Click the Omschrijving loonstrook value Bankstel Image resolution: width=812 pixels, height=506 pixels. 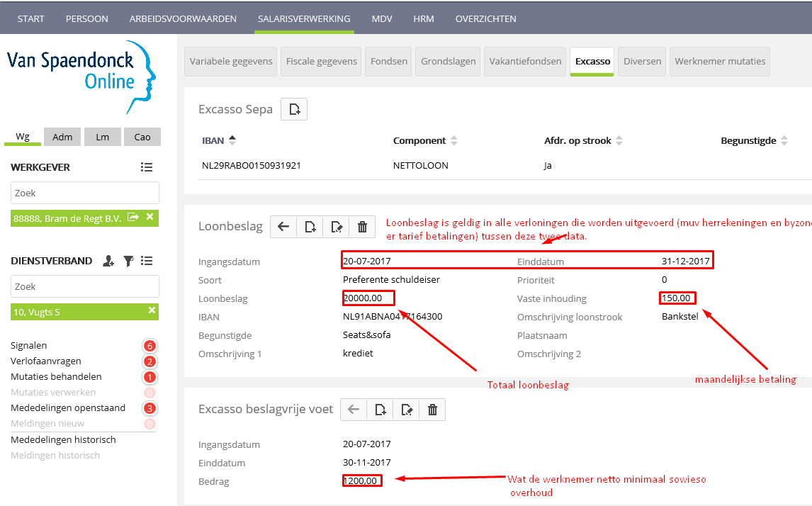(680, 317)
